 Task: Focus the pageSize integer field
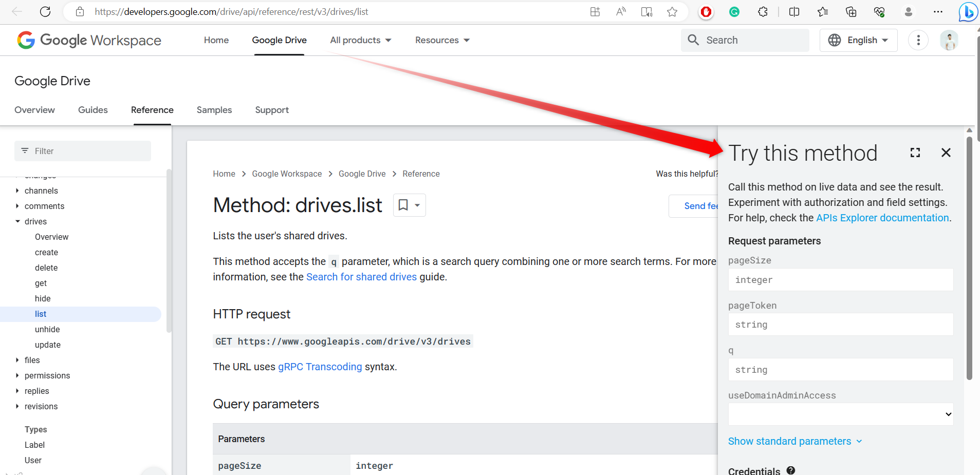pos(841,280)
